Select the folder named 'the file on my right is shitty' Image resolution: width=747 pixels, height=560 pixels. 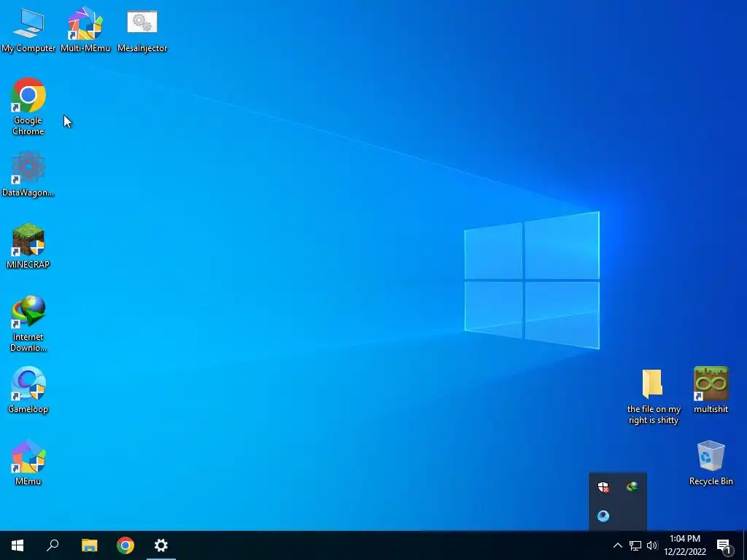pyautogui.click(x=653, y=396)
